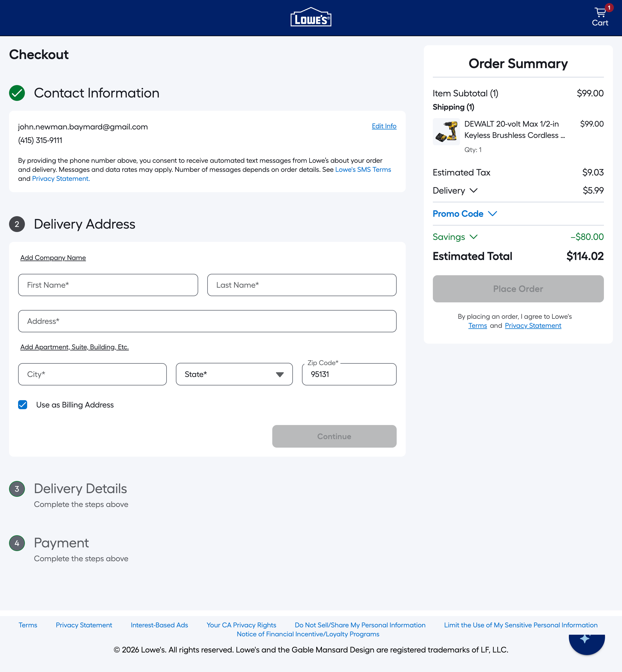The image size is (622, 672).
Task: Click the Zip Code input field
Action: [349, 374]
